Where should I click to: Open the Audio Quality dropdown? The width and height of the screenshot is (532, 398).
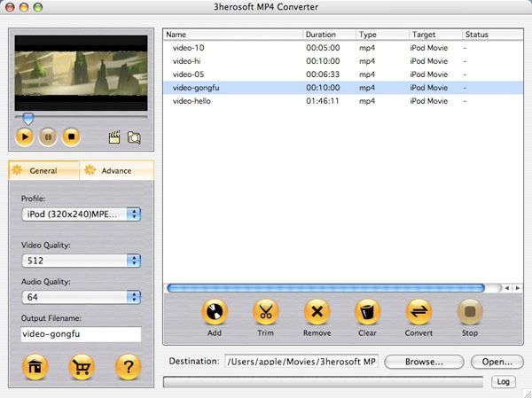pos(81,297)
